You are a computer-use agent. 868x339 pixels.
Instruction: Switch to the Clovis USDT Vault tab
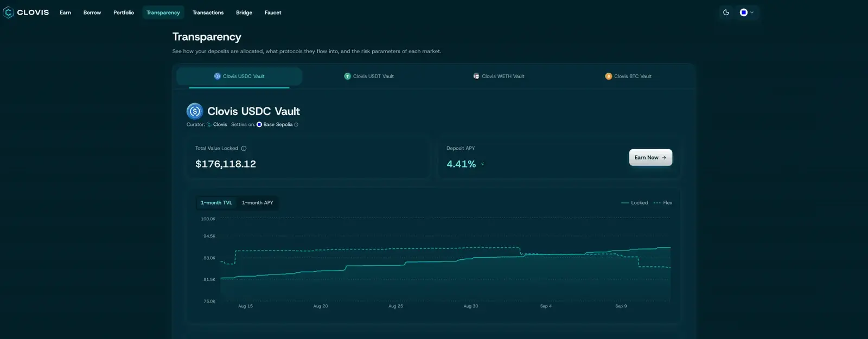tap(369, 76)
